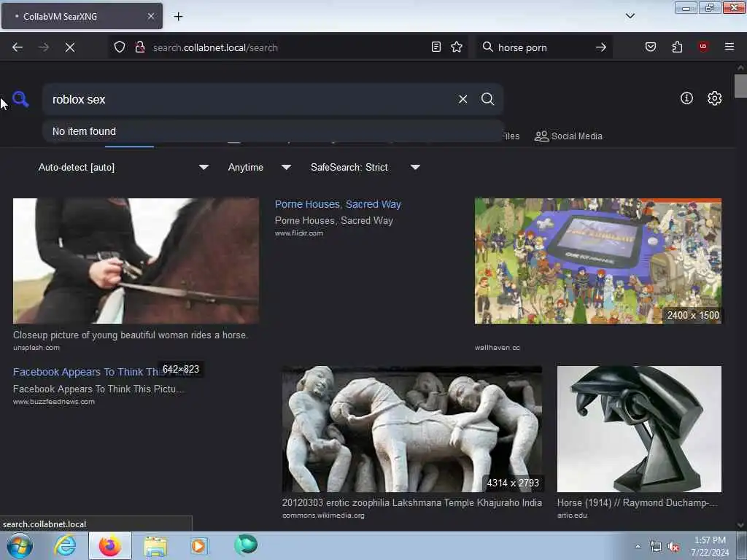747x560 pixels.
Task: Click the commons.wikimedia.org source text
Action: (323, 516)
